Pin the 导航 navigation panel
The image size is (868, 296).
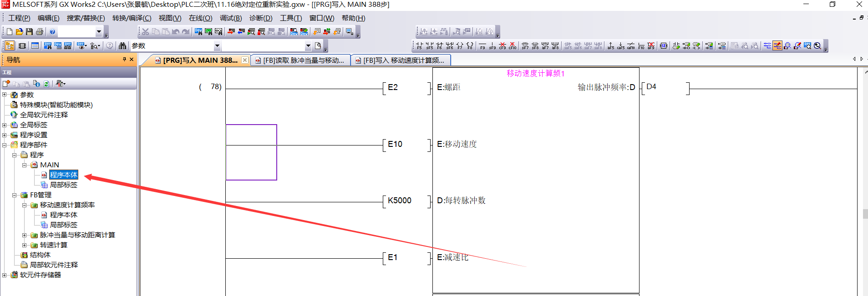pyautogui.click(x=124, y=60)
